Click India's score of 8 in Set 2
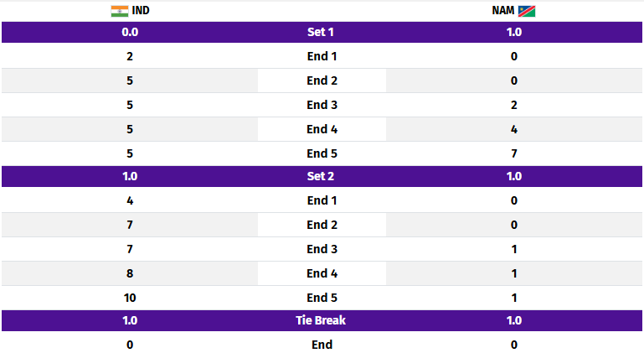Image resolution: width=644 pixels, height=353 pixels. pos(130,273)
